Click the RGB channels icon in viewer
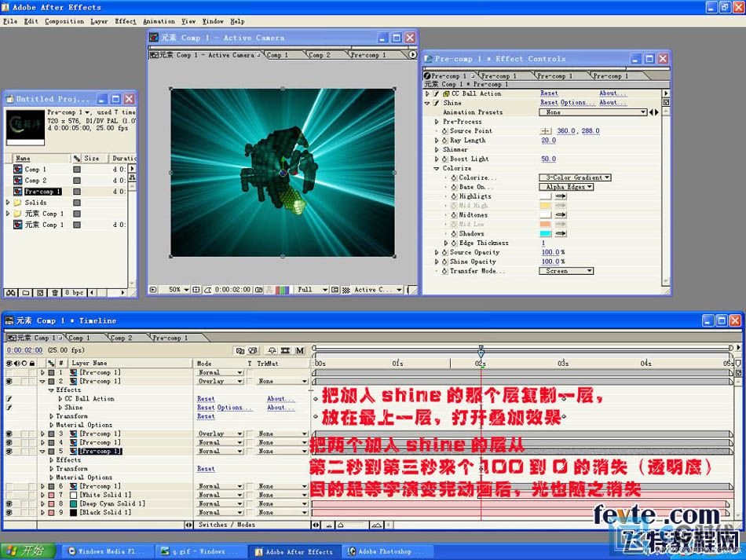 pyautogui.click(x=283, y=290)
